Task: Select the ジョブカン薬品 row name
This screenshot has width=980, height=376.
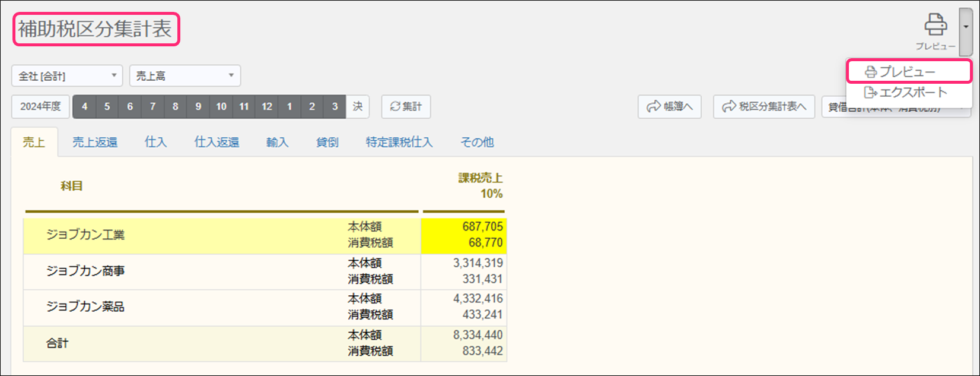Action: [85, 307]
